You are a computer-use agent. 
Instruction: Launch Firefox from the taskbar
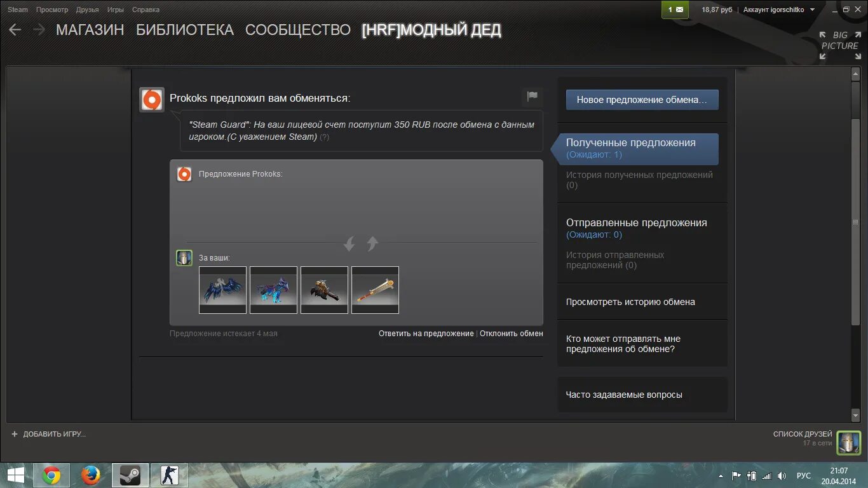(91, 475)
